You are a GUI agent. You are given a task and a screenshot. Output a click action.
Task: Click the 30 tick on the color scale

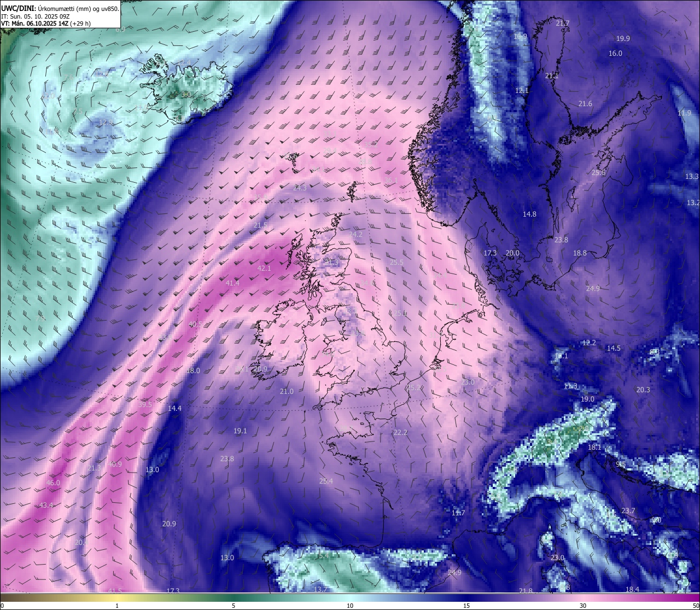tap(583, 606)
